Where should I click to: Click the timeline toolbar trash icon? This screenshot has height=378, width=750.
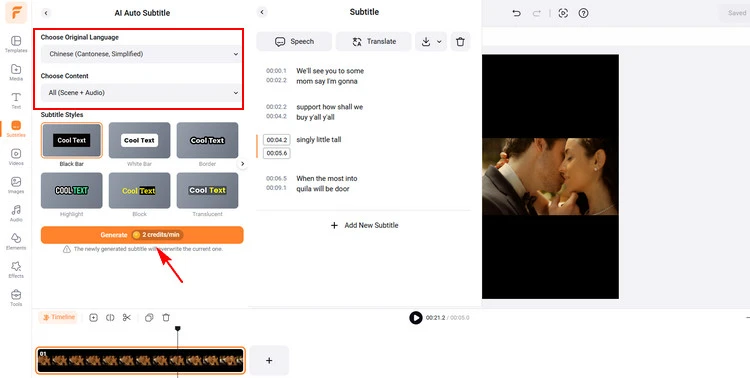[x=166, y=317]
